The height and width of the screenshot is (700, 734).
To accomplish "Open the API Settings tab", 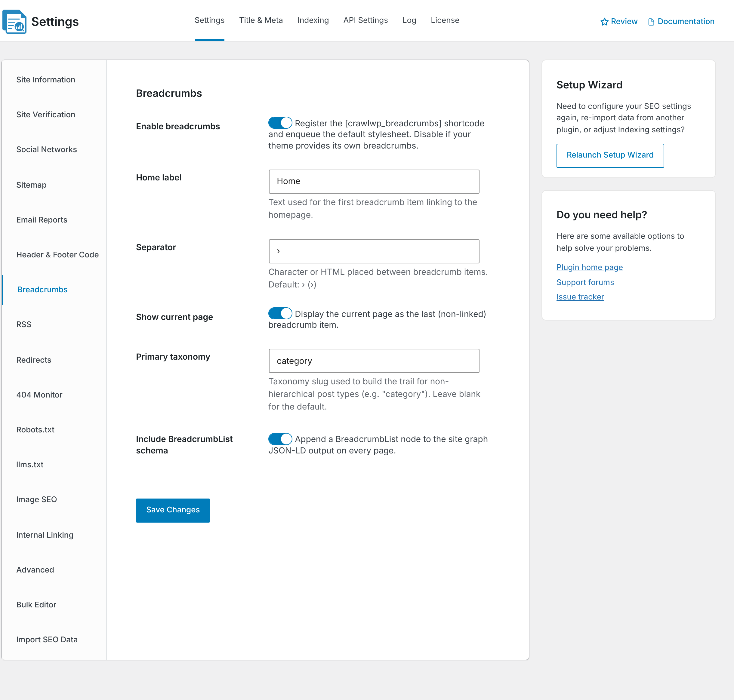I will [x=365, y=20].
